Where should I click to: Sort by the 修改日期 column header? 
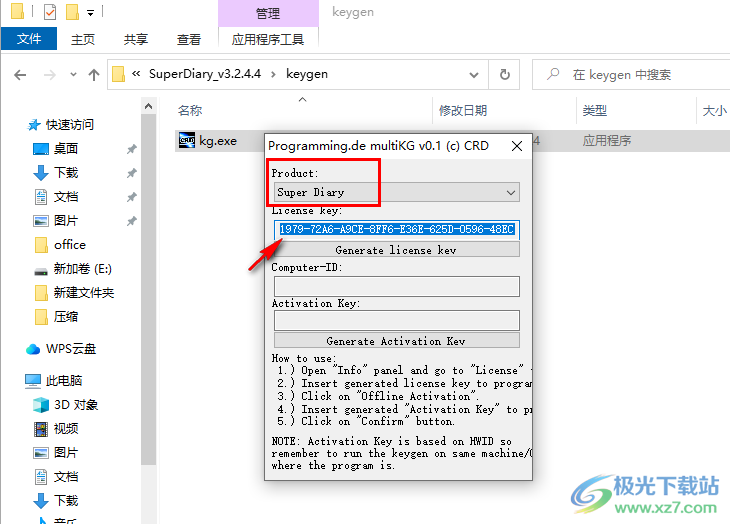pyautogui.click(x=463, y=111)
